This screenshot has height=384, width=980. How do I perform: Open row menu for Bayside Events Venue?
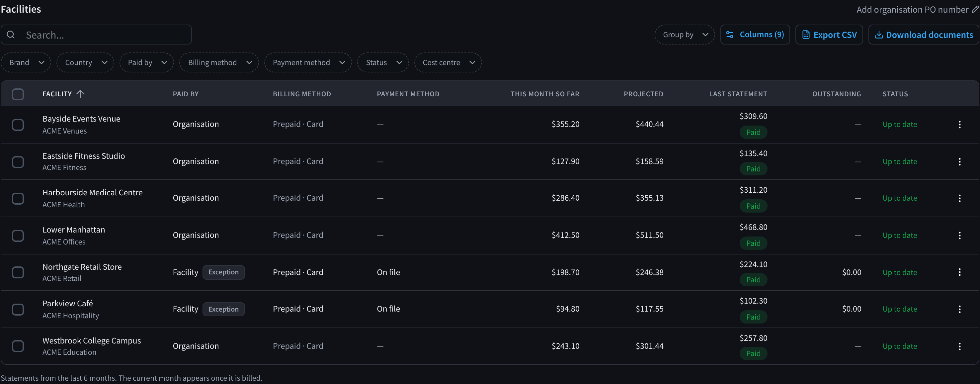click(x=959, y=125)
